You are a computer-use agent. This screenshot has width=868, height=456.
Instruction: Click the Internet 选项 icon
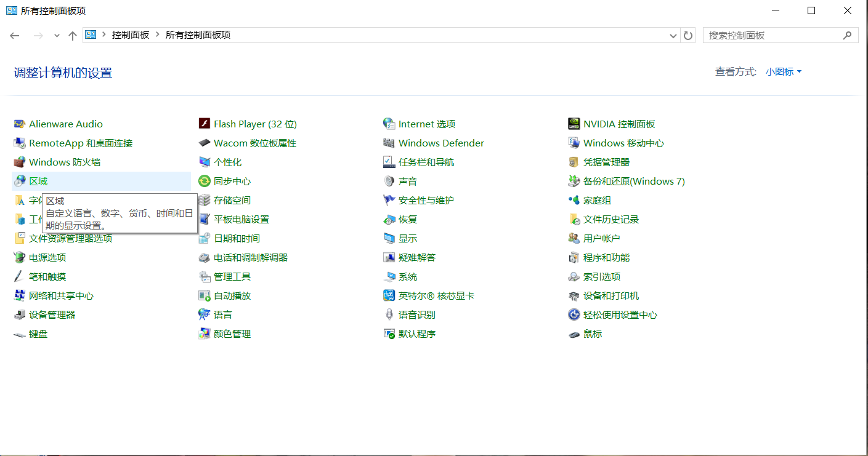tap(389, 124)
